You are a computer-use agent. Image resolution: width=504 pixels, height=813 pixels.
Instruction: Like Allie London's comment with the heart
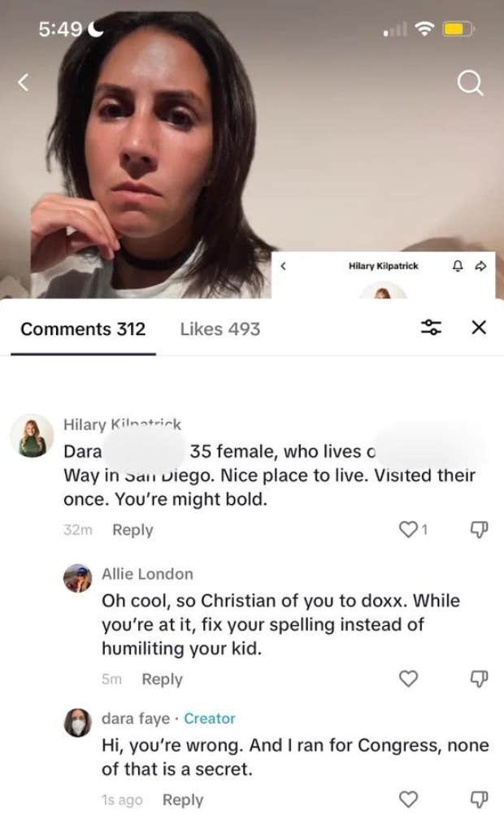point(408,679)
